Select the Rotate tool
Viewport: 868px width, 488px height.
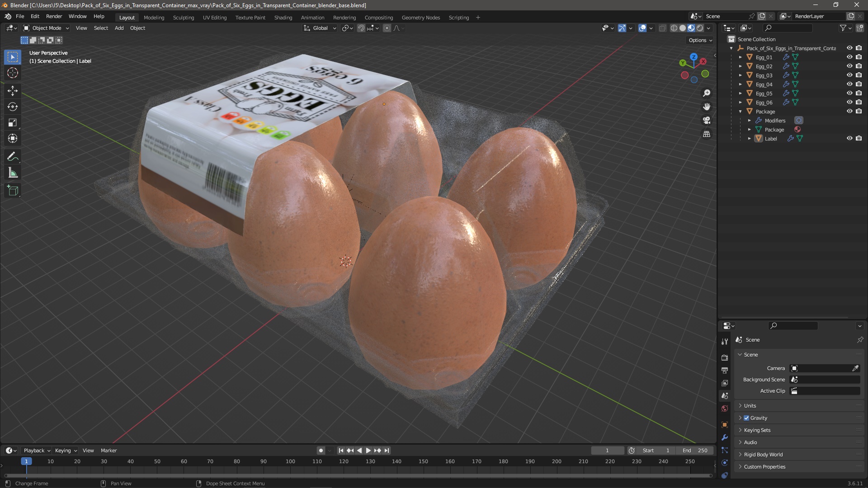[13, 107]
